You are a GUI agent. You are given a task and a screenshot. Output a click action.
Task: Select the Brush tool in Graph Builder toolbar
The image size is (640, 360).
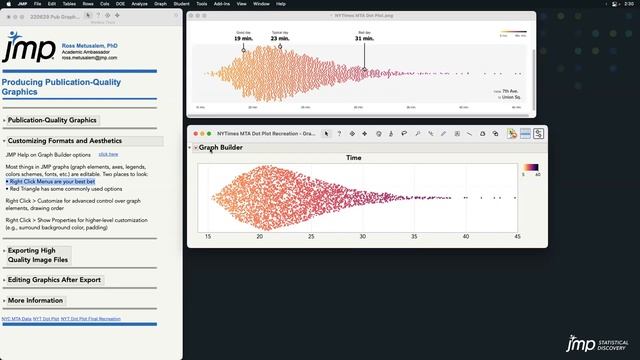click(x=391, y=134)
